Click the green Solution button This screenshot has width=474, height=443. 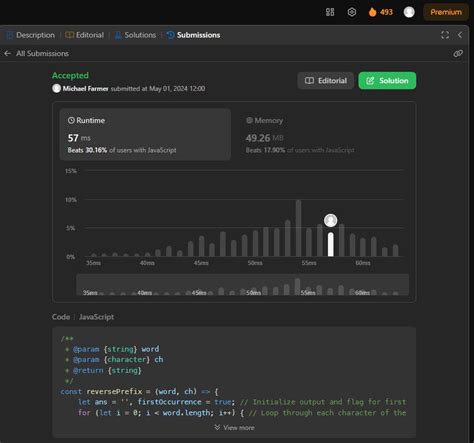point(387,81)
